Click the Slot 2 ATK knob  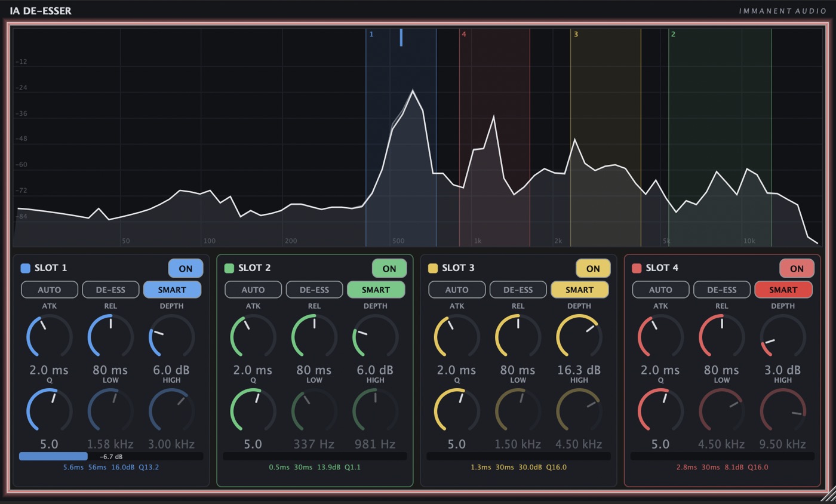253,337
